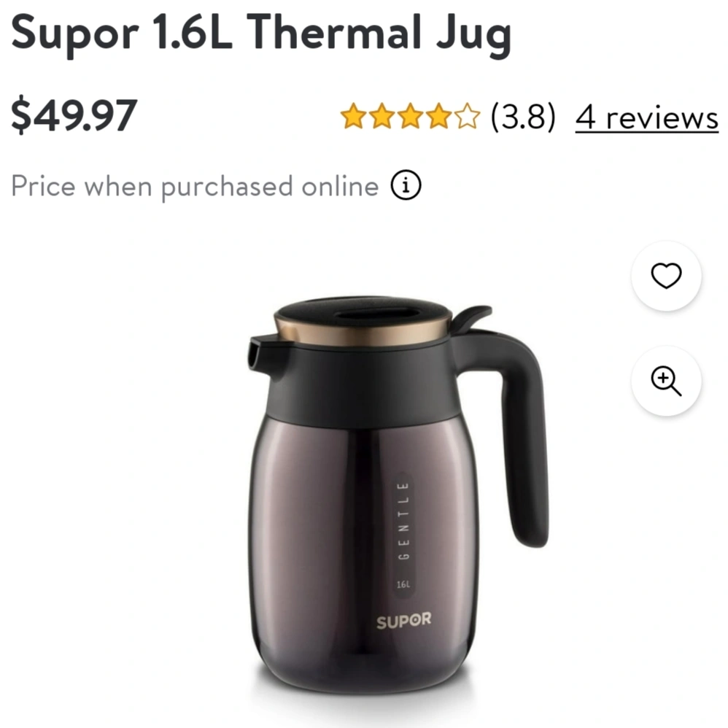Screen dimensions: 728x728
Task: Click the Price when purchased online label
Action: [195, 187]
